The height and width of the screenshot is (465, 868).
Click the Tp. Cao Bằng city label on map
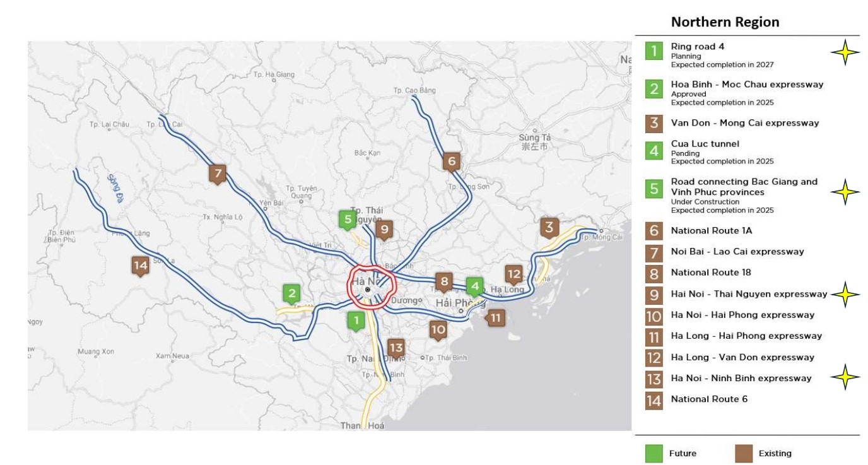pyautogui.click(x=414, y=91)
